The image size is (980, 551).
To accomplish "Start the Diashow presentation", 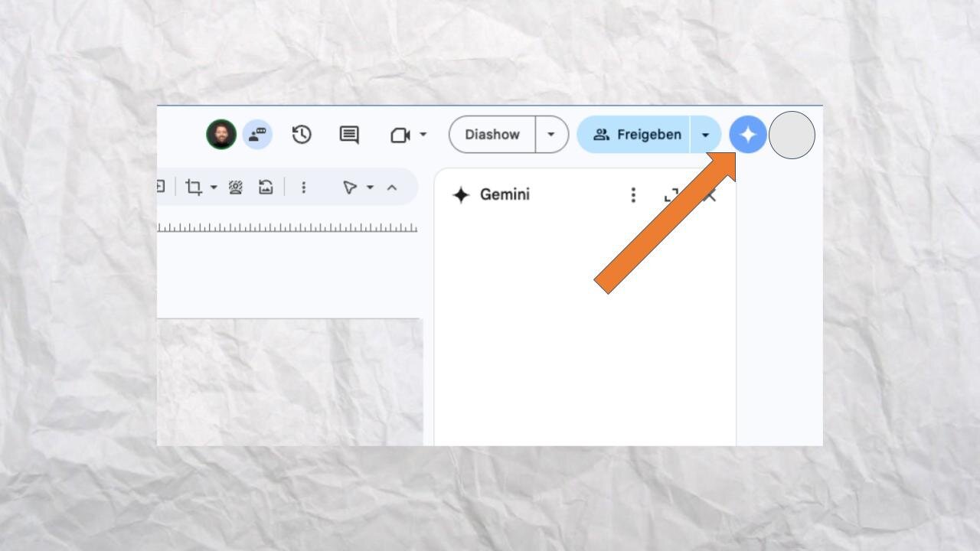I will point(492,135).
